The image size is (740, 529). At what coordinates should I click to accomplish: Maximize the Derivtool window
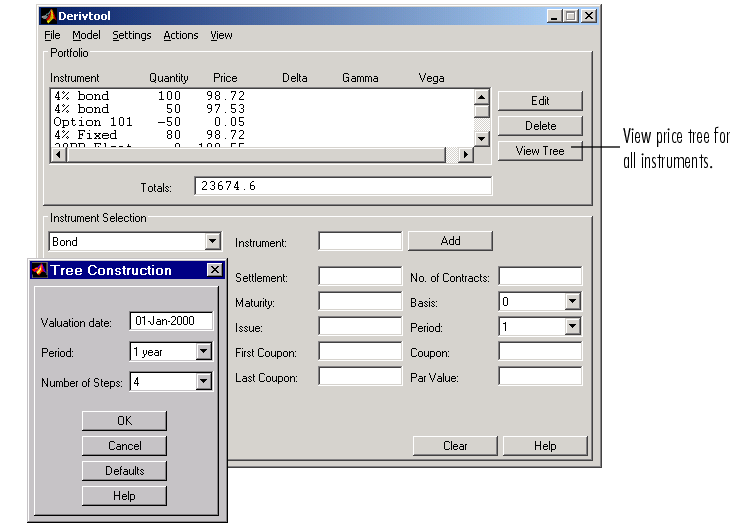point(571,16)
